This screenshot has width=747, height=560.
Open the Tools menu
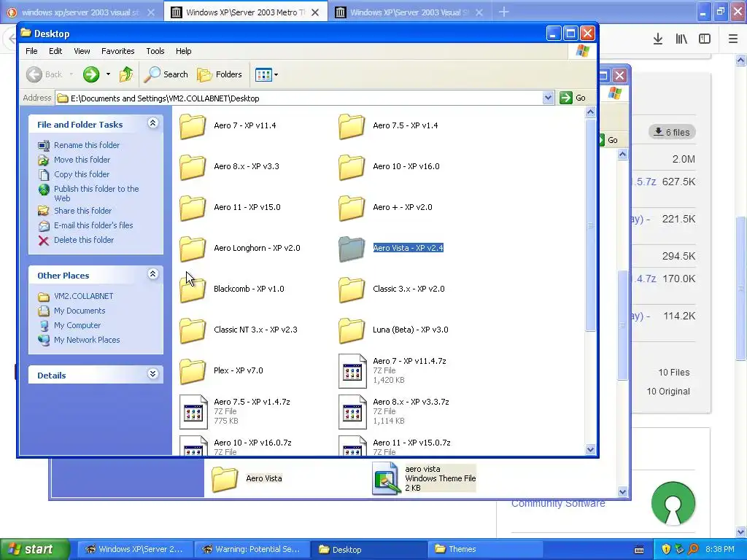pos(155,51)
